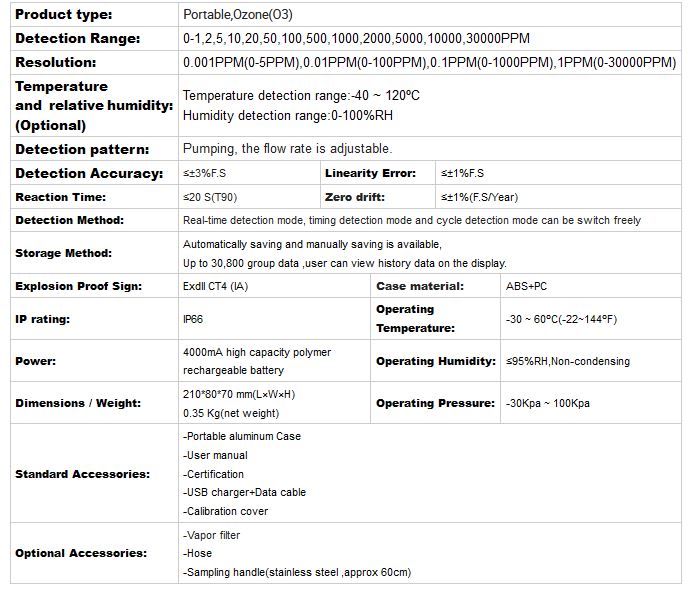The width and height of the screenshot is (693, 601).
Task: Select the 'ABS+PC' value
Action: pyautogui.click(x=526, y=286)
